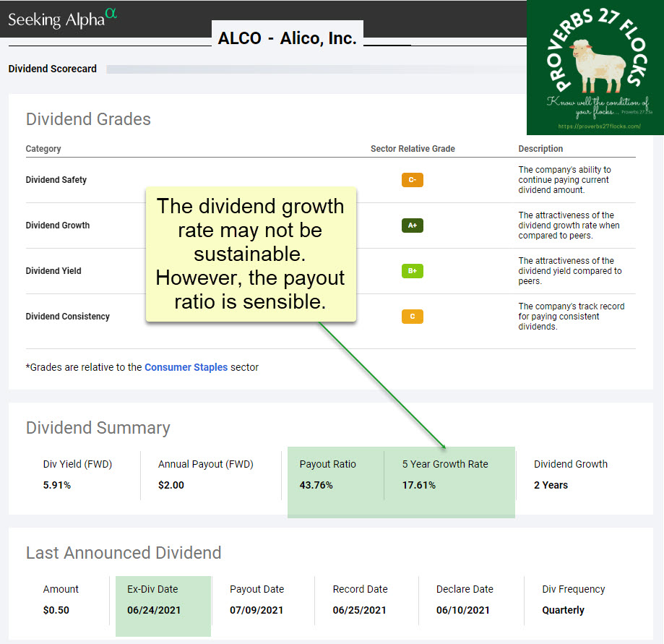Click the Div Frequency Quarterly value
The image size is (664, 644).
pyautogui.click(x=563, y=610)
